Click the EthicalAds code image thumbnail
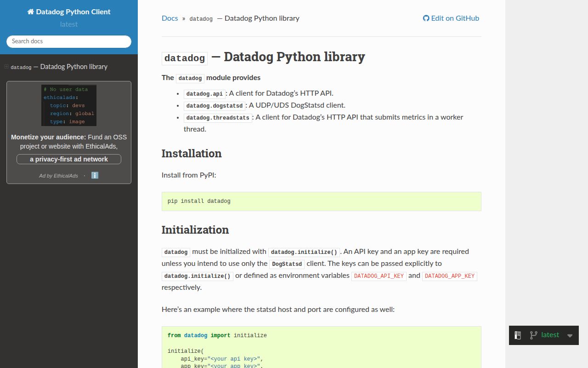The image size is (588, 368). tap(69, 105)
